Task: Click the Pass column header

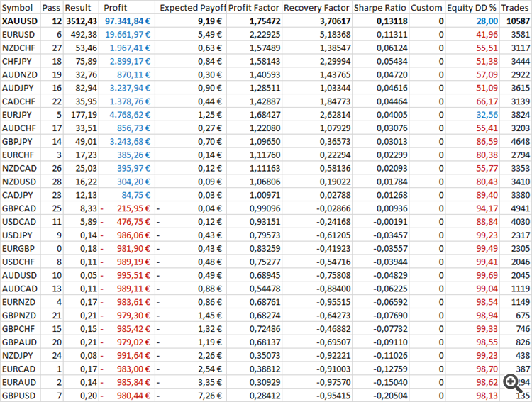Action: coord(51,8)
